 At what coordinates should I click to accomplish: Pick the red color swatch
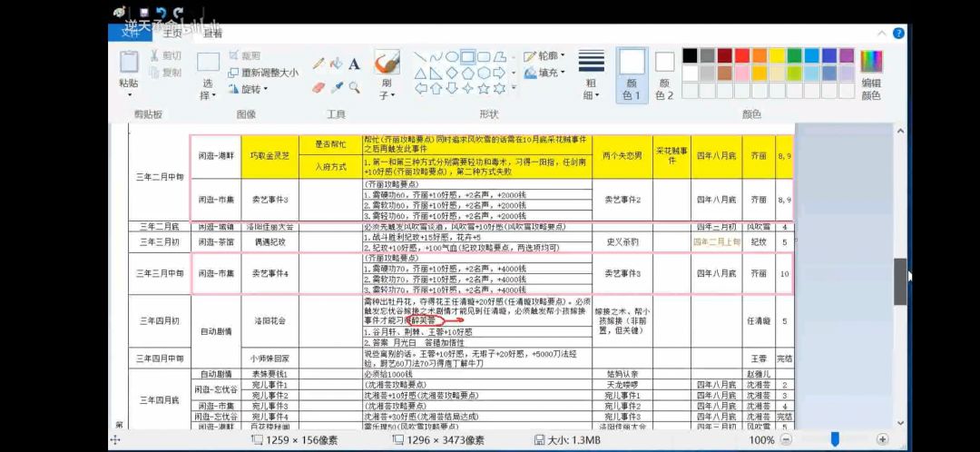pos(742,55)
